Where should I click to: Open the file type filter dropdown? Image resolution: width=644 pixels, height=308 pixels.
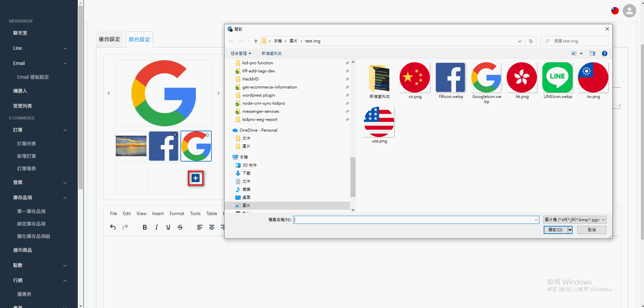(575, 220)
